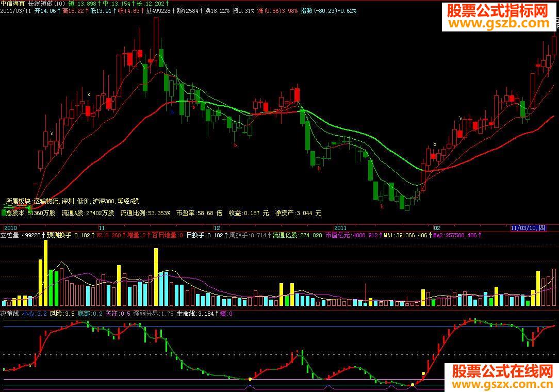Click the index change 指数(-80.23)-0.62%
The width and height of the screenshot is (559, 392).
tap(328, 11)
